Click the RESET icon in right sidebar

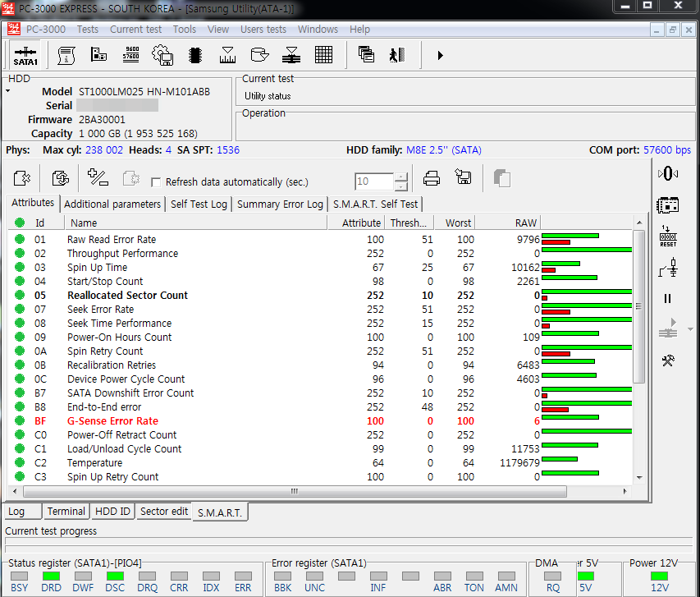click(668, 237)
